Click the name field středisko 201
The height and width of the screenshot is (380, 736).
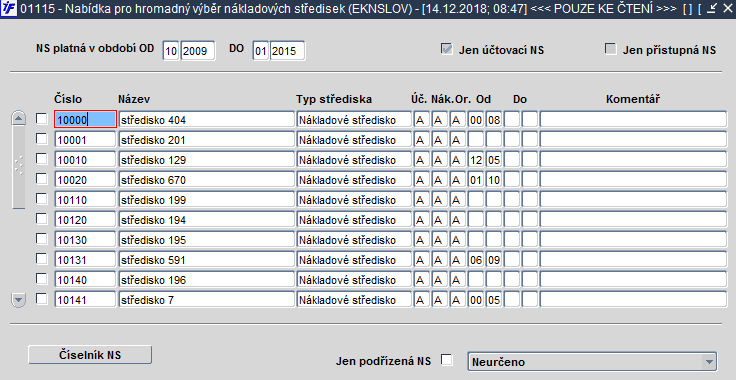point(207,140)
